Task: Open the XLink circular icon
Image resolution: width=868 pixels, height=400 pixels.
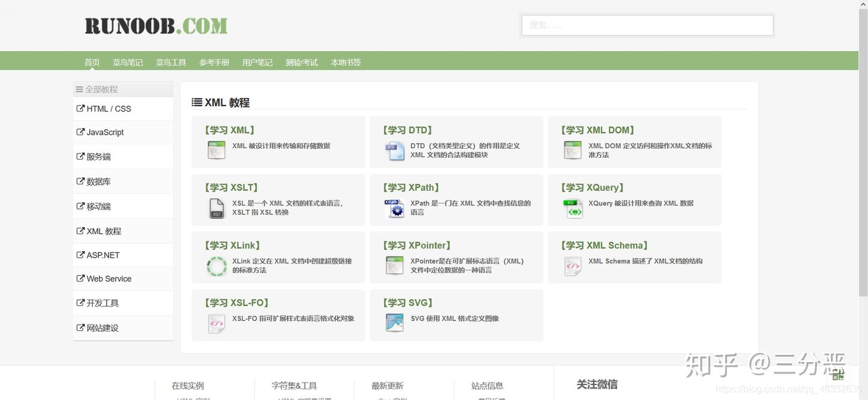Action: [216, 266]
